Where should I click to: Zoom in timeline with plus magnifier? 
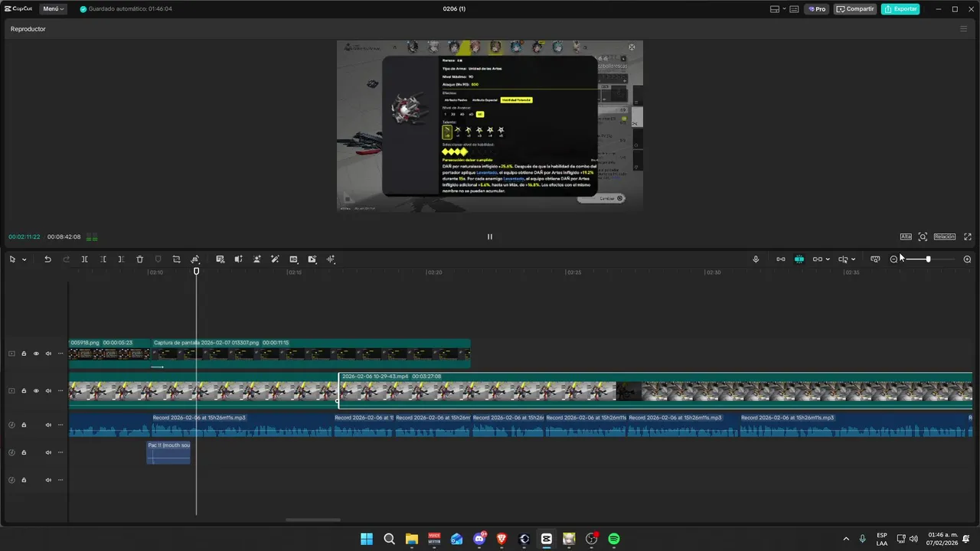(x=967, y=259)
